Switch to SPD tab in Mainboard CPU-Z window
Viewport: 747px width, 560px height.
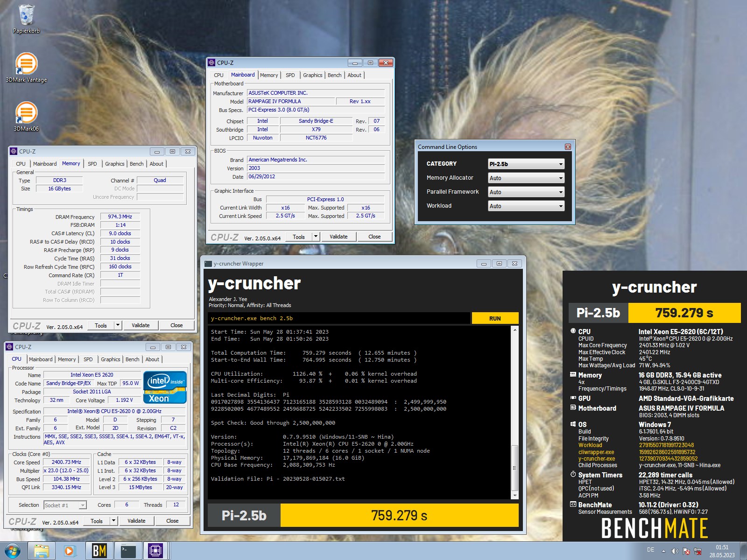tap(290, 75)
